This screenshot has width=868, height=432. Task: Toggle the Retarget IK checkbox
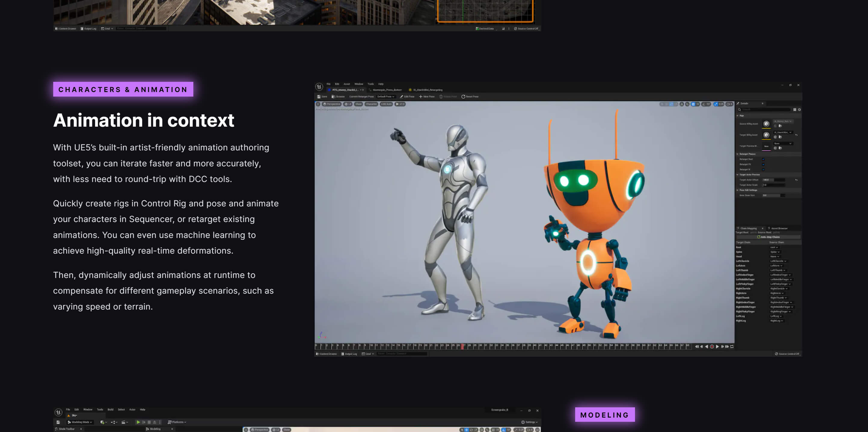(763, 169)
